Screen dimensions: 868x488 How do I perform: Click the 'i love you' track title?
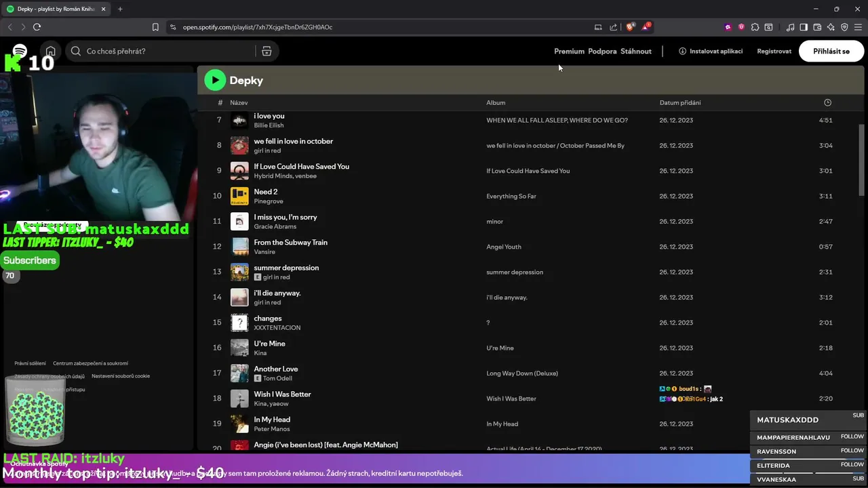(x=269, y=116)
